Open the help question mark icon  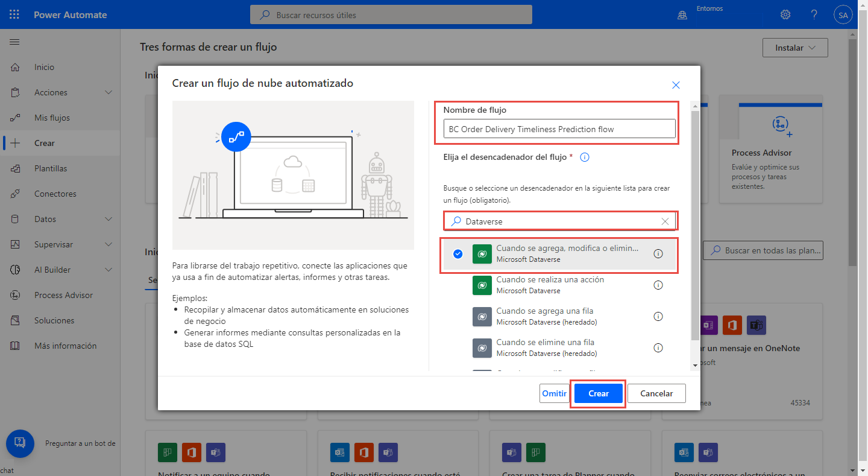(814, 14)
